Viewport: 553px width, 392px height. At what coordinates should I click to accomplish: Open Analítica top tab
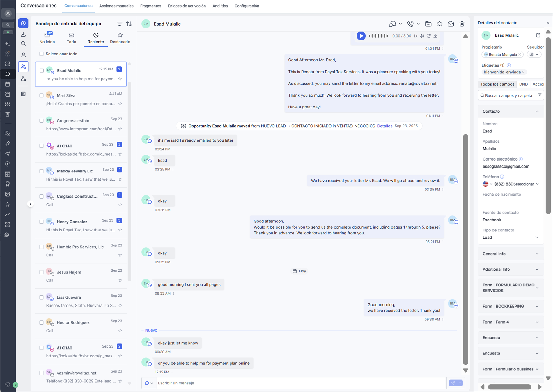click(x=220, y=6)
